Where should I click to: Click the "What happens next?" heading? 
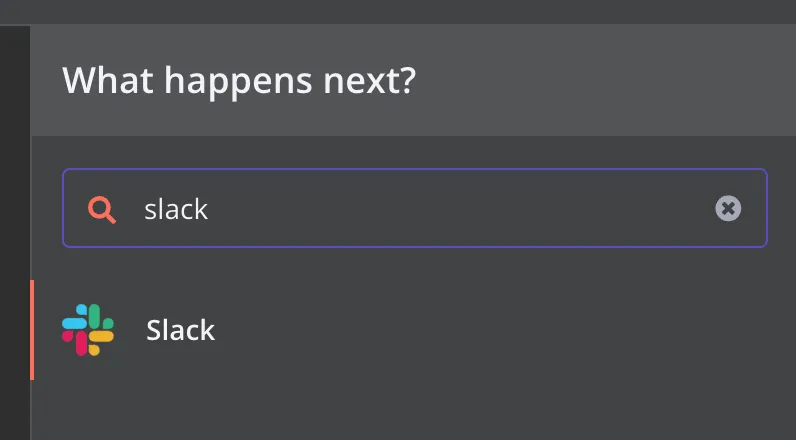coord(239,80)
